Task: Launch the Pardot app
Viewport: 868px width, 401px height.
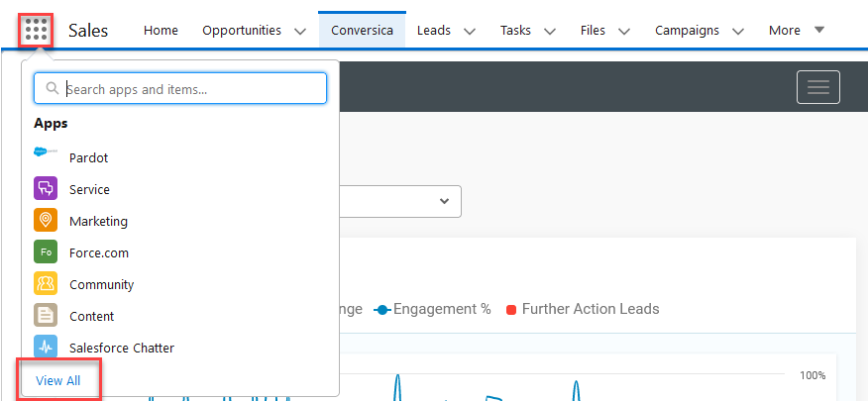Action: coord(88,157)
